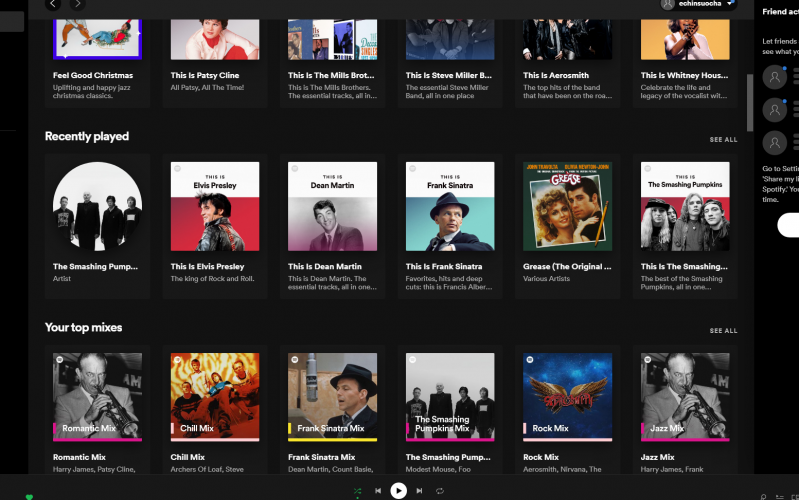This screenshot has width=799, height=500.
Task: Go forward with the right arrow
Action: pos(77,5)
